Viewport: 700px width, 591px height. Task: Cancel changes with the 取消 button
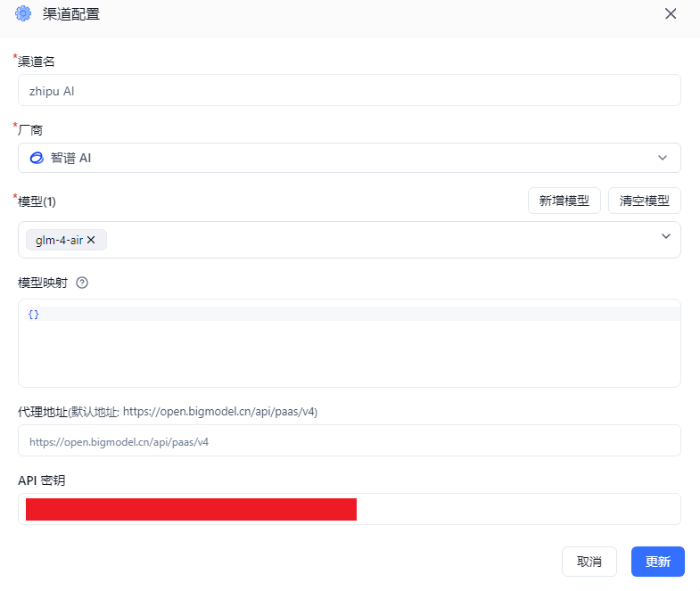pos(589,562)
